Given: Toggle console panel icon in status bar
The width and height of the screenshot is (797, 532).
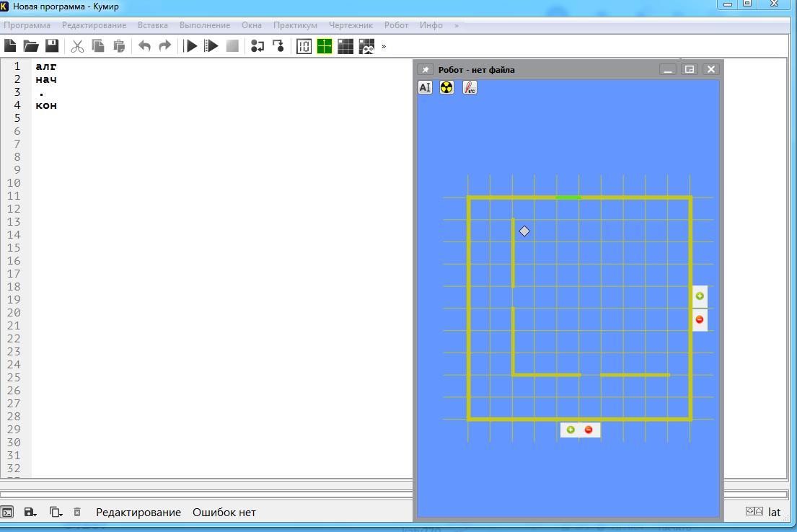Looking at the screenshot, I should pos(7,513).
